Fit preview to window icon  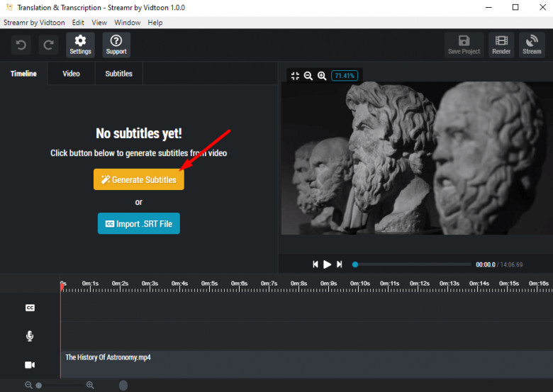[295, 76]
